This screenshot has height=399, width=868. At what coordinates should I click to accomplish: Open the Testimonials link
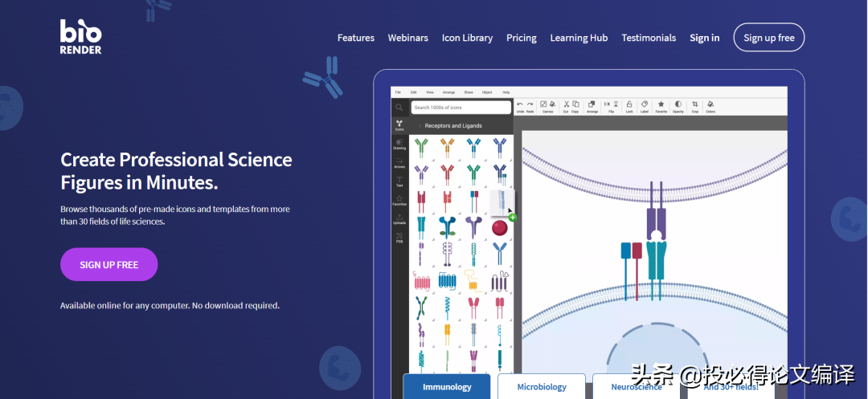point(649,38)
